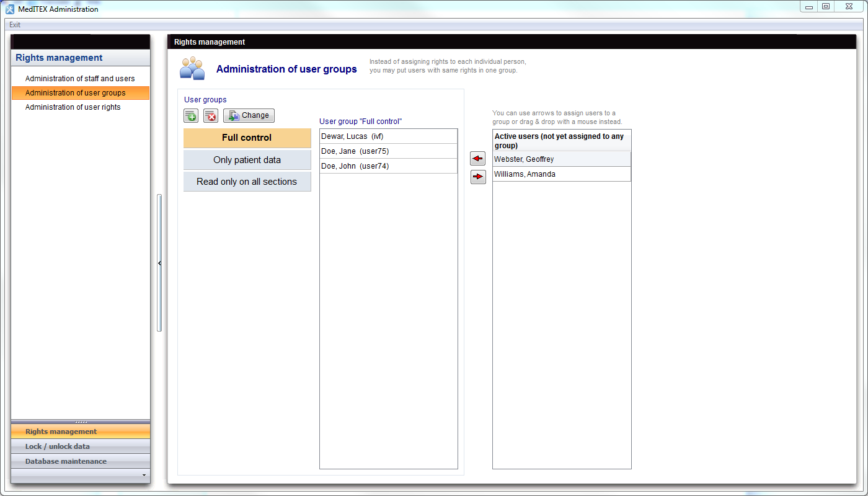The height and width of the screenshot is (496, 868).
Task: Expand the navigation pane overflow arrow
Action: coord(144,476)
